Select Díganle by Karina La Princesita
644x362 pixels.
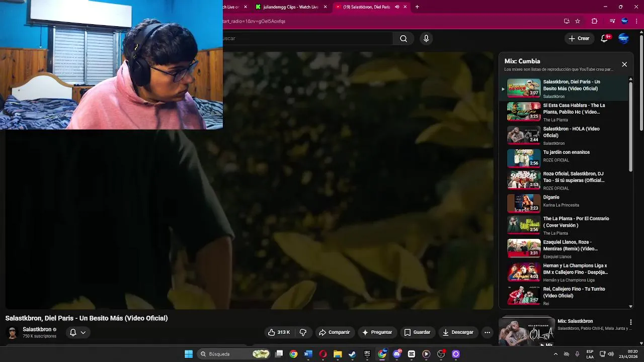point(565,203)
